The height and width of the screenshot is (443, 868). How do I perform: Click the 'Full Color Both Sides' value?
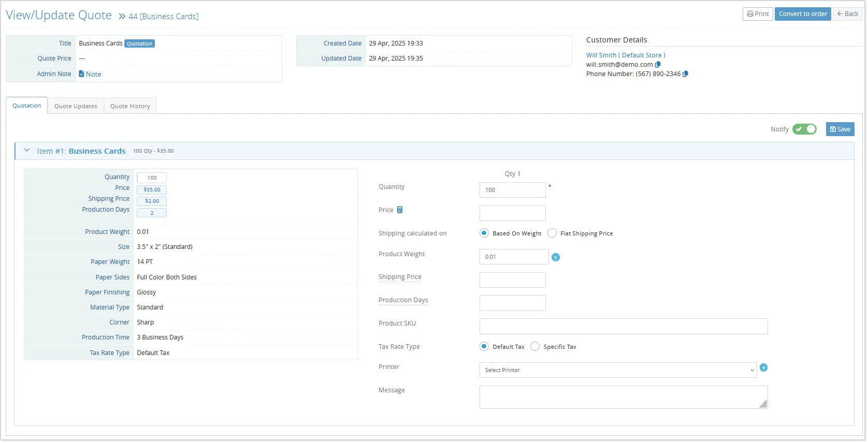pos(167,277)
